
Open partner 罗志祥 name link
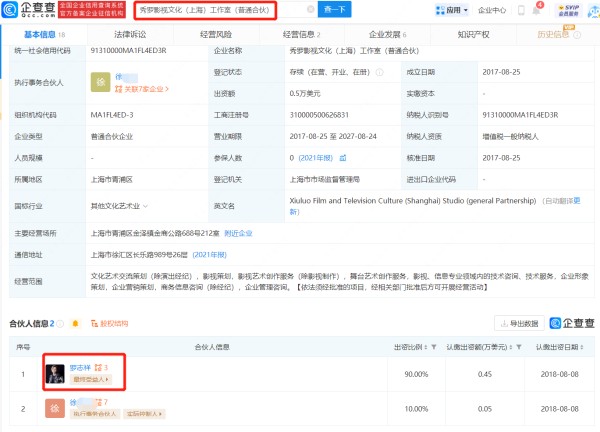click(x=80, y=368)
